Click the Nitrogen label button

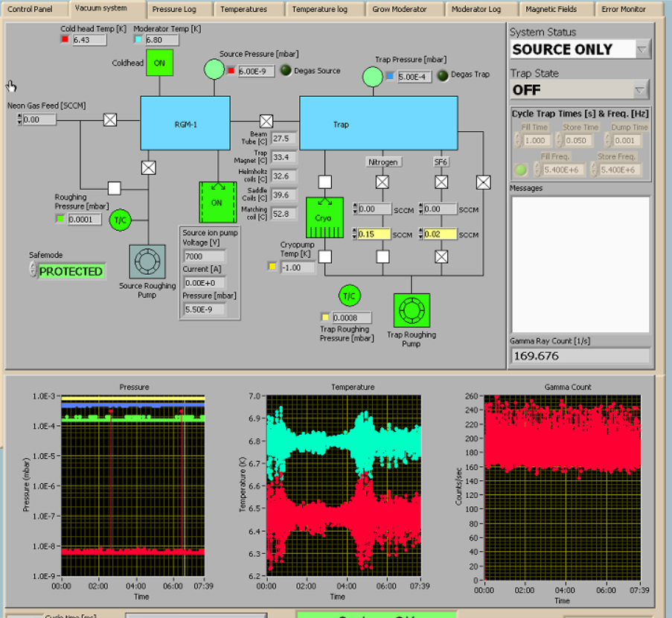pos(383,162)
